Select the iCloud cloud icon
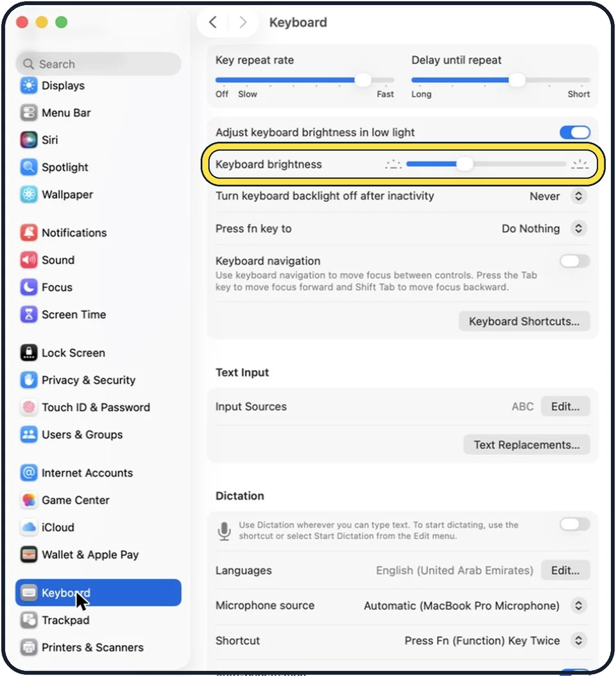The width and height of the screenshot is (616, 676). [29, 527]
